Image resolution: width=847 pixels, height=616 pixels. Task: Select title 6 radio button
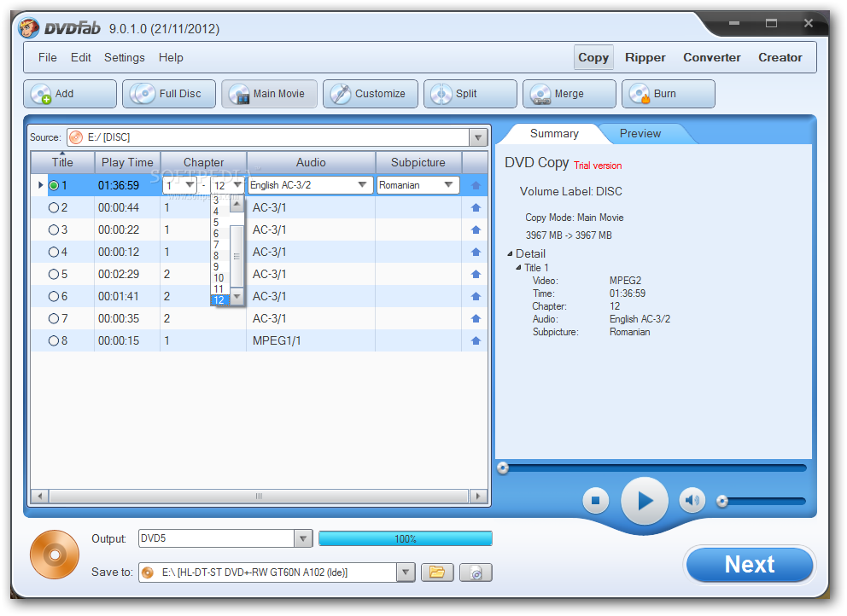54,296
